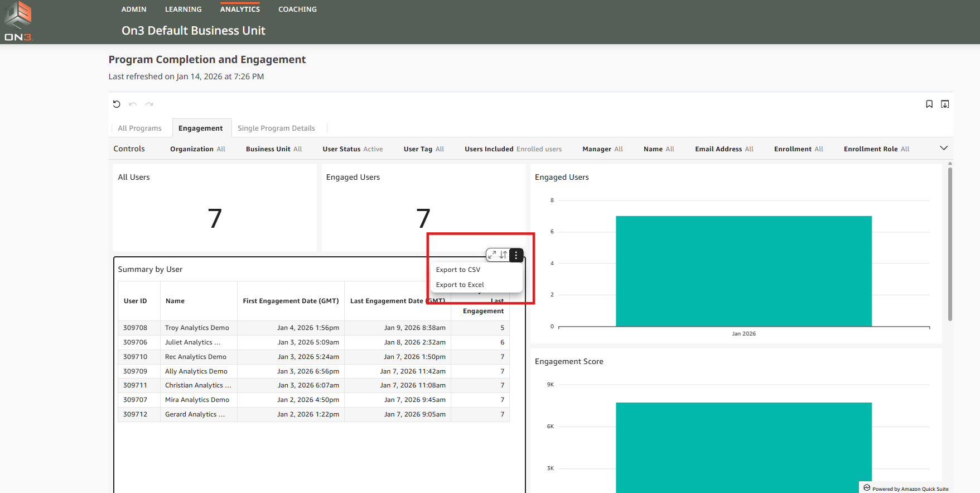Viewport: 980px width, 493px height.
Task: Switch to the All Programs tab
Action: pos(139,128)
